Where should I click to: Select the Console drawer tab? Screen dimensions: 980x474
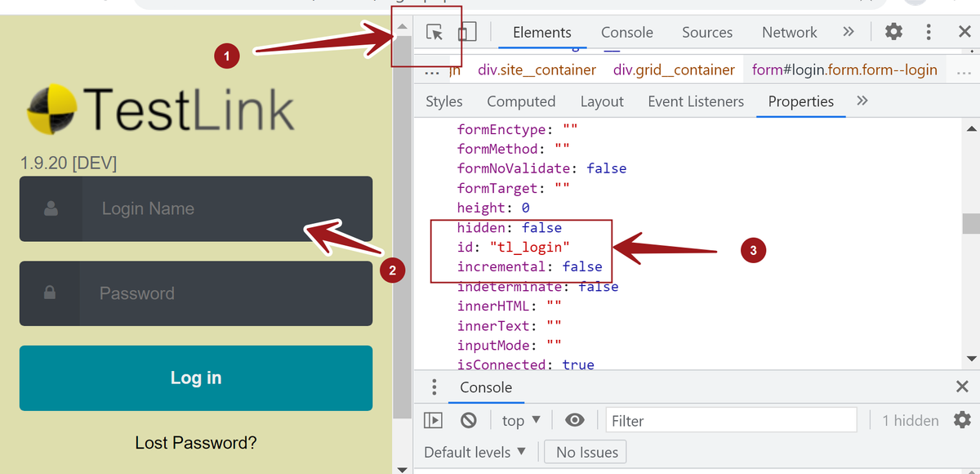click(x=486, y=387)
